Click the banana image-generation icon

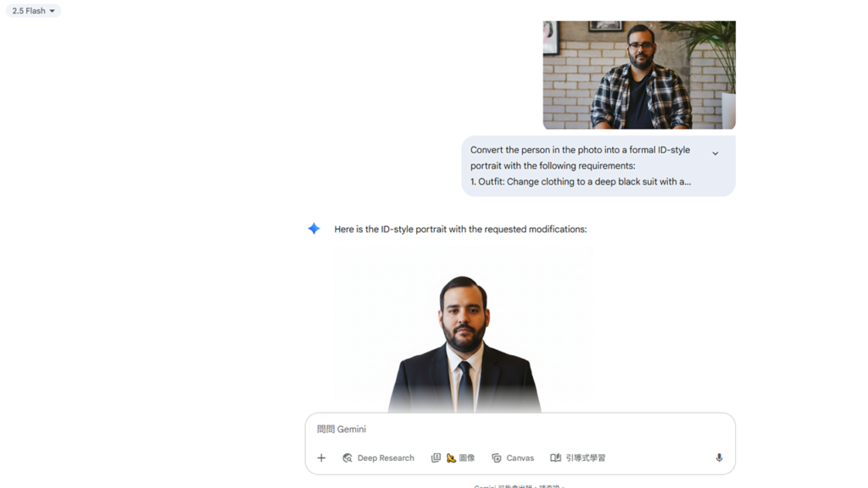(451, 457)
